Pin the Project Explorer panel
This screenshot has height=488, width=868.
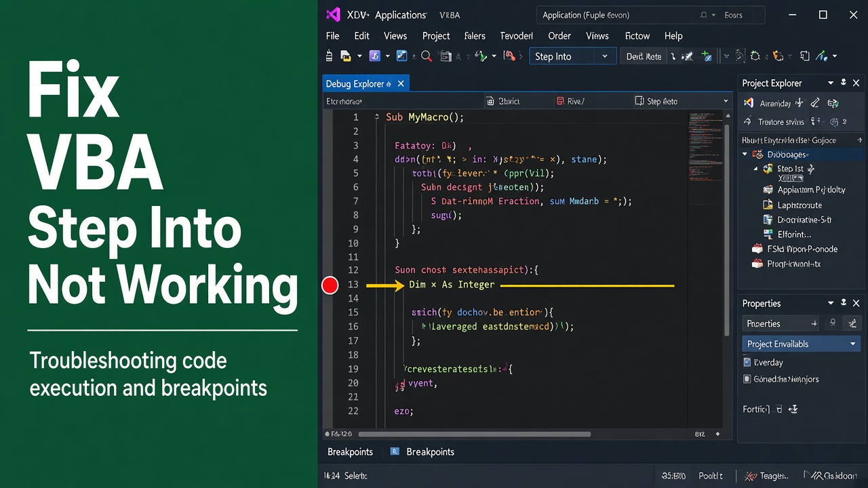pyautogui.click(x=844, y=83)
